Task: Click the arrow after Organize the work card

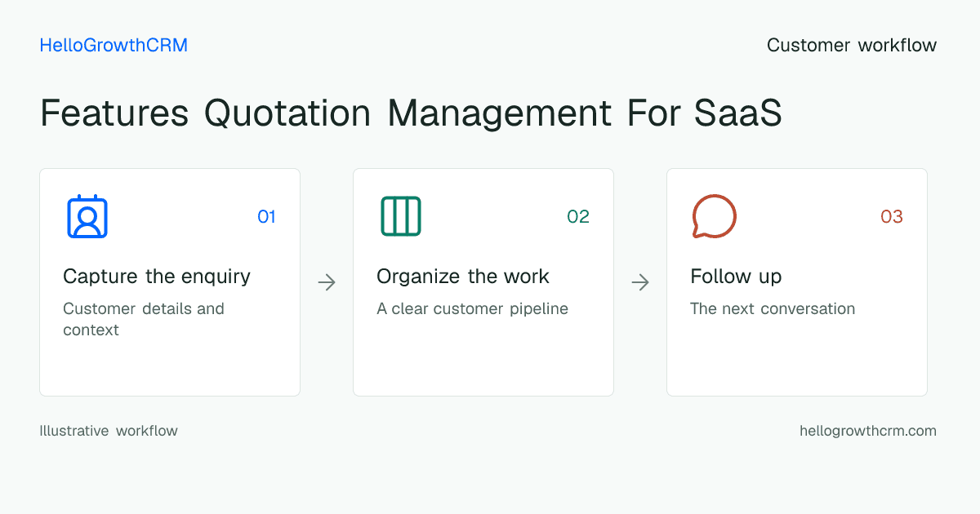Action: pos(640,282)
